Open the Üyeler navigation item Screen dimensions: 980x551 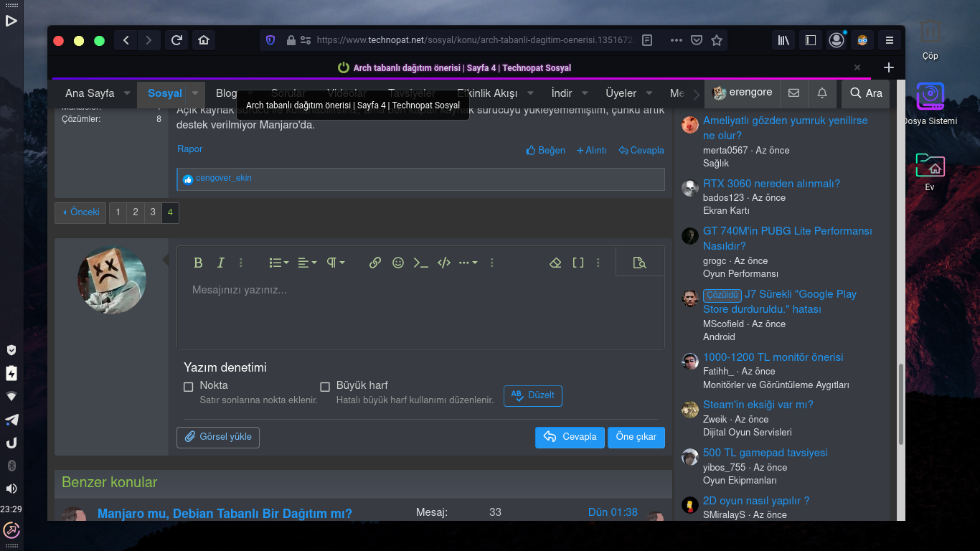(x=621, y=93)
